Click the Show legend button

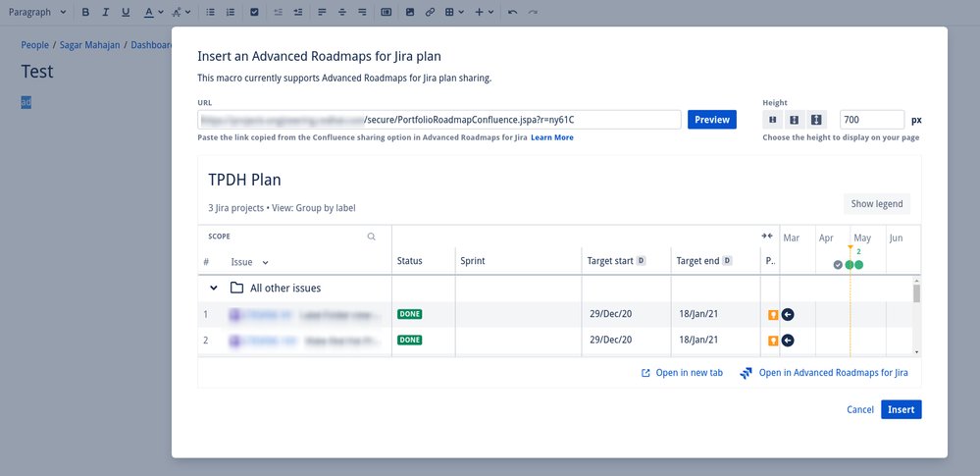pos(877,204)
